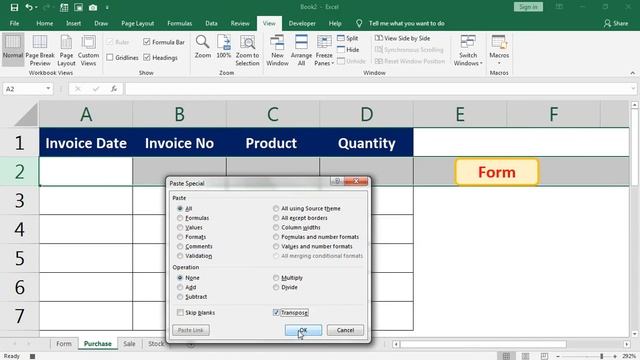Share the workbook
The width and height of the screenshot is (640, 360).
(x=616, y=23)
